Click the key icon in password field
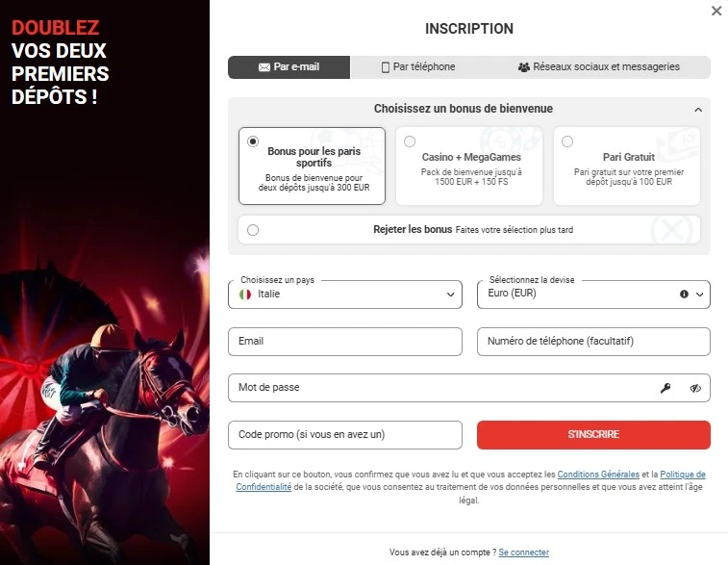This screenshot has height=565, width=728. click(x=665, y=388)
